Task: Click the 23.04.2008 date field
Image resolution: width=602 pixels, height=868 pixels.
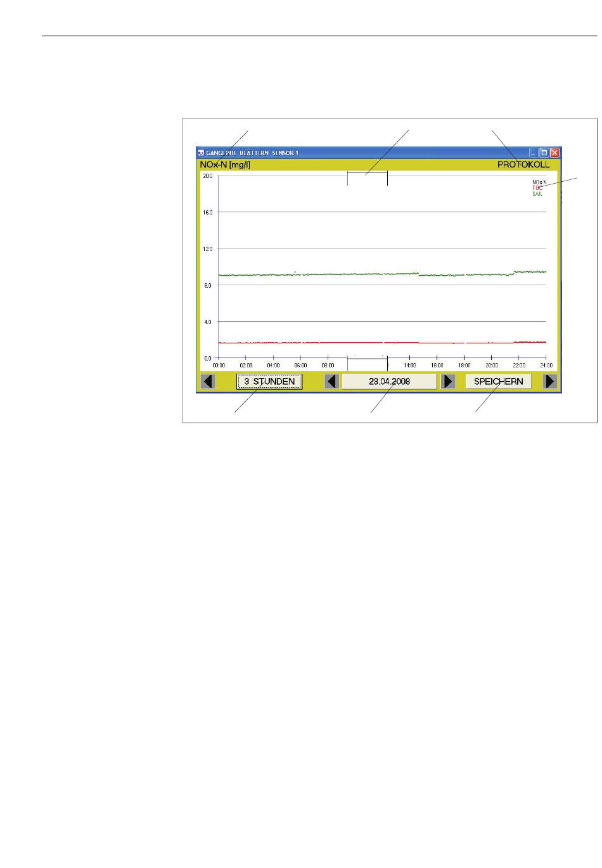Action: click(389, 381)
